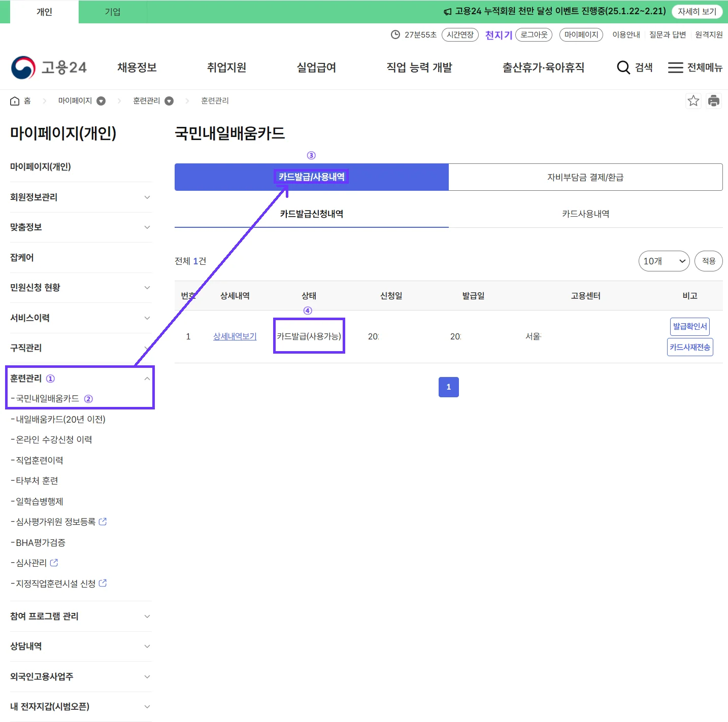
Task: Click the session timer clock icon
Action: [394, 35]
